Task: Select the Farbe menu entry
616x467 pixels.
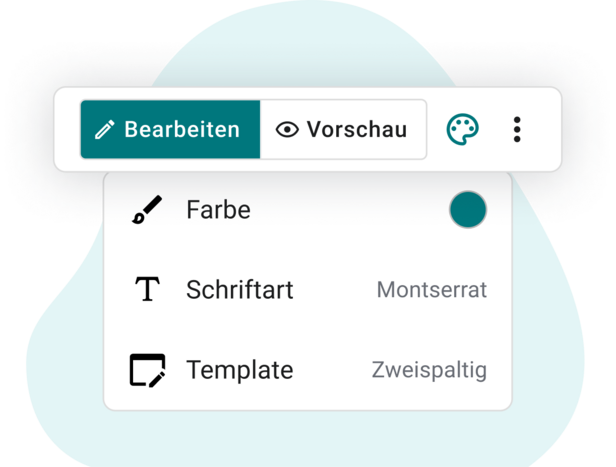Action: tap(308, 210)
